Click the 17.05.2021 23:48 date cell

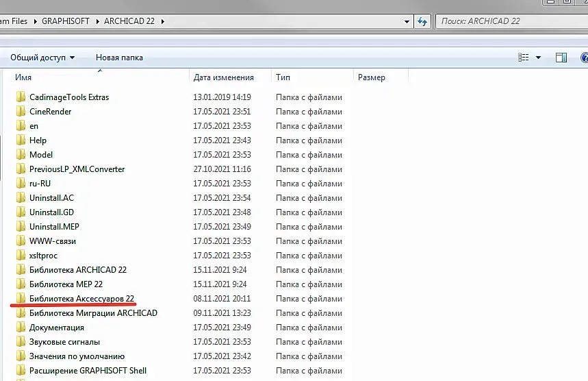point(222,212)
